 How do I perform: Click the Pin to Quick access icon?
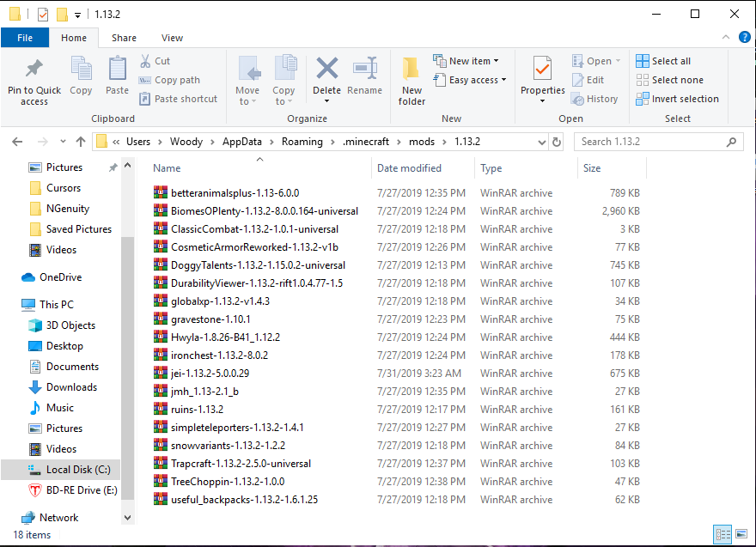[x=34, y=69]
